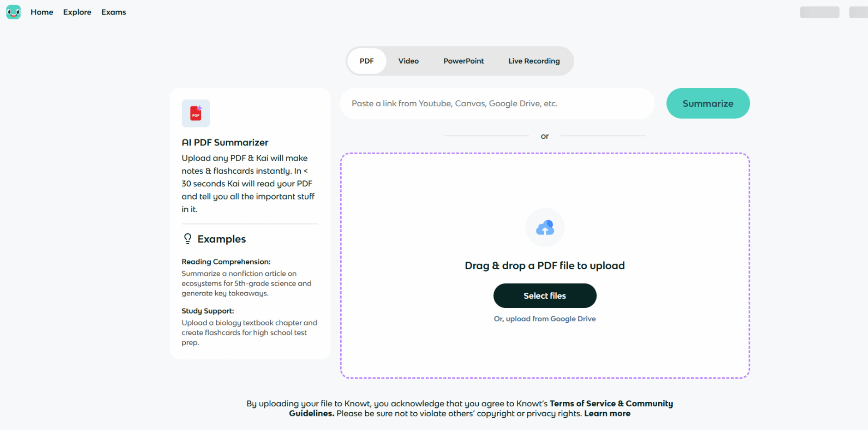Click the Summarize button
The image size is (868, 430).
click(708, 103)
